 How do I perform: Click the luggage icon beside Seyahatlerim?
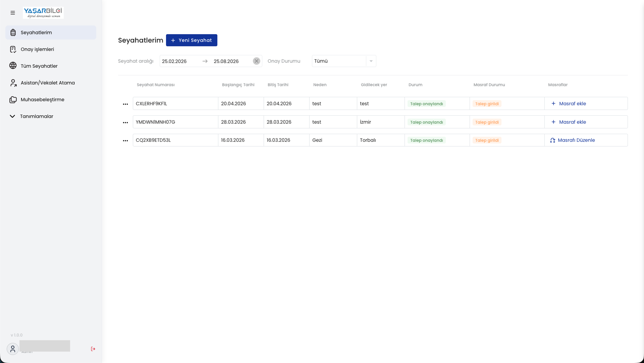[x=13, y=33]
